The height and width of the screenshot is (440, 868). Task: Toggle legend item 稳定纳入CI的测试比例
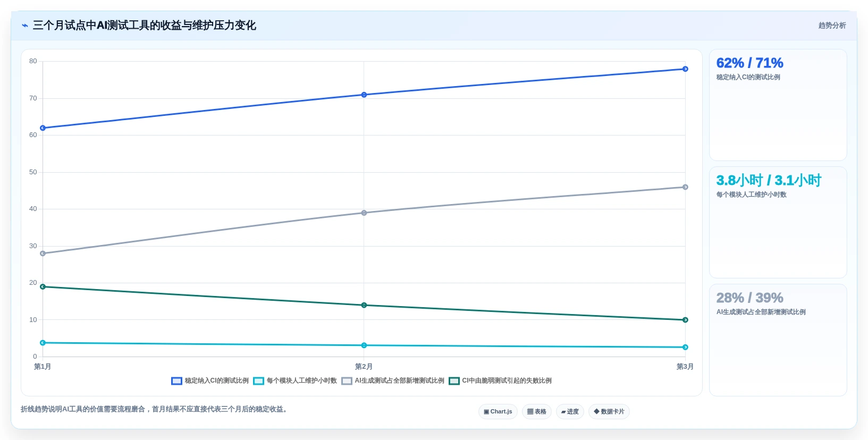(210, 381)
